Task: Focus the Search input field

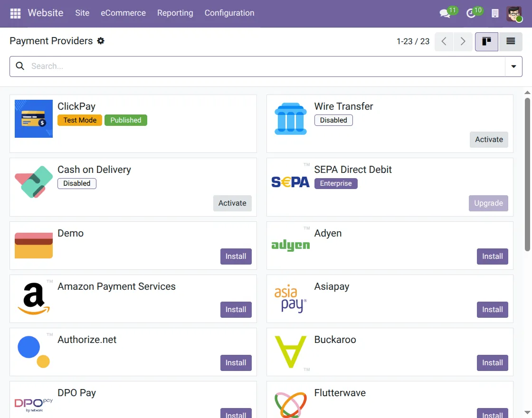Action: click(x=266, y=66)
